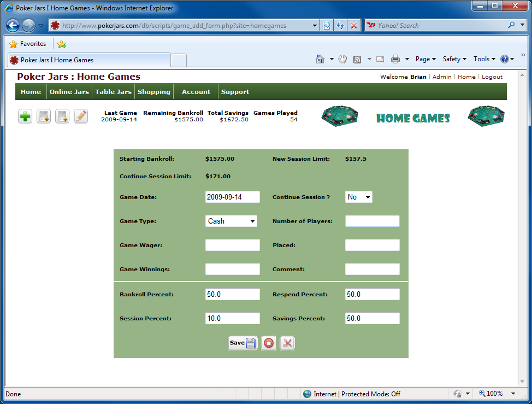Click the status bar security icon left of zoom

click(x=457, y=394)
